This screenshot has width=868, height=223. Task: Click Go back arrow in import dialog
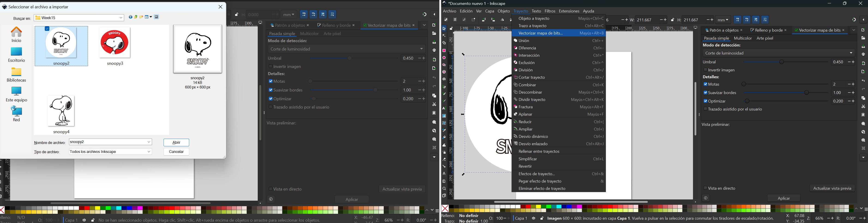tap(130, 17)
